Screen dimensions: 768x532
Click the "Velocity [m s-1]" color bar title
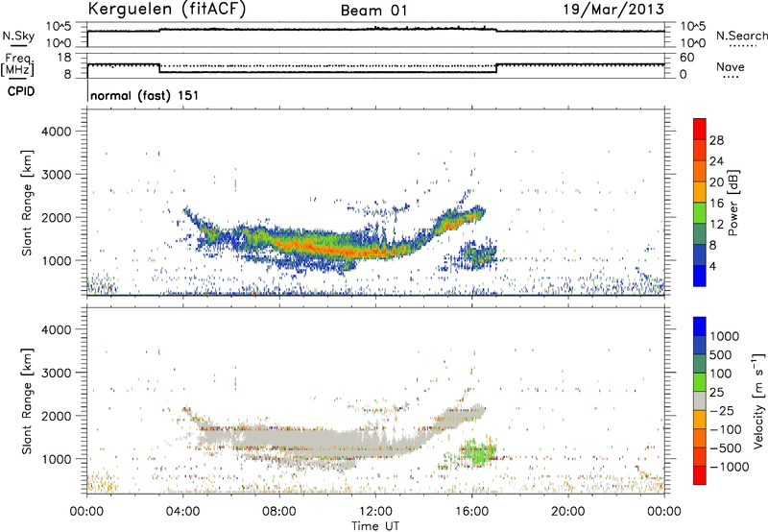[x=758, y=400]
